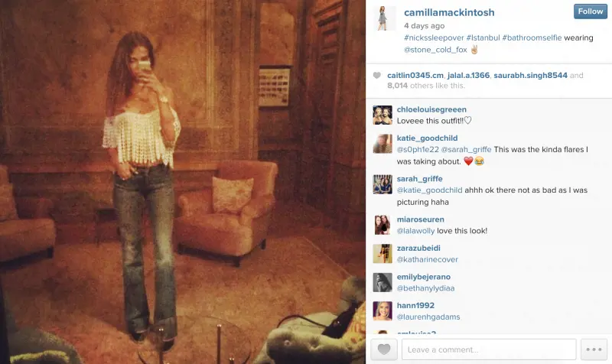Viewport: 612px width, 364px height.
Task: Open the #bathroomselfie hashtag
Action: tap(532, 37)
